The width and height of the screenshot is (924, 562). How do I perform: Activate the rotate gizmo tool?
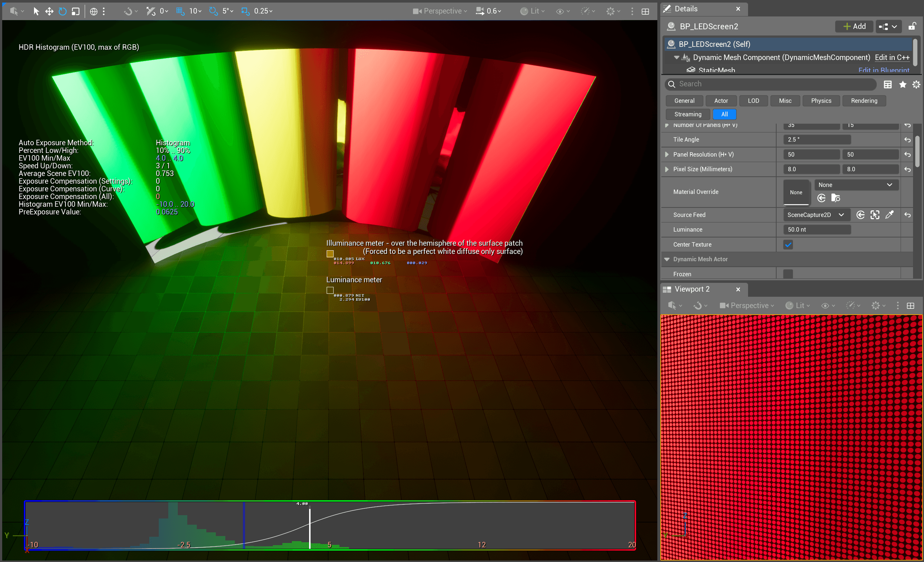pos(63,11)
